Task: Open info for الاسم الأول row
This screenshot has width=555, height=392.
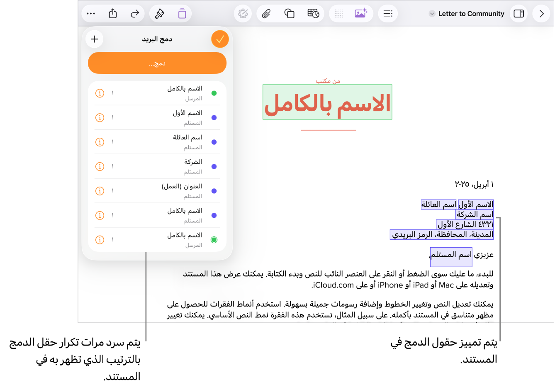Action: pos(100,118)
